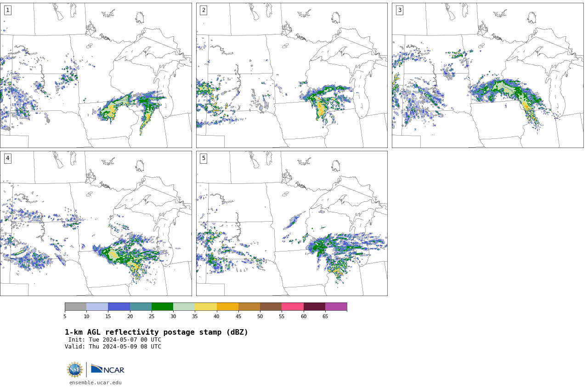588x388 pixels.
Task: Click the dark green 25-30 dBZ swatch
Action: coord(162,307)
